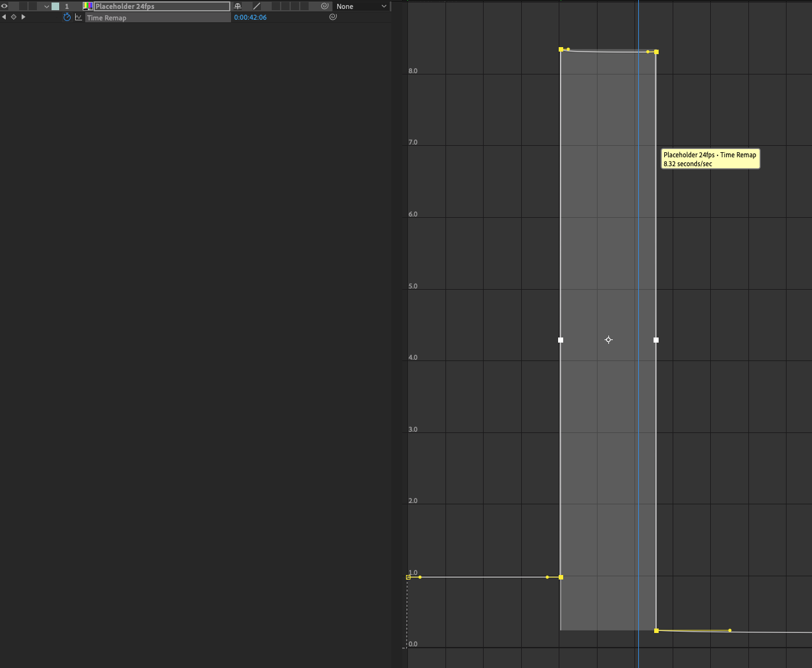Click the layer quality switch slash icon
This screenshot has height=668, width=812.
[x=256, y=6]
